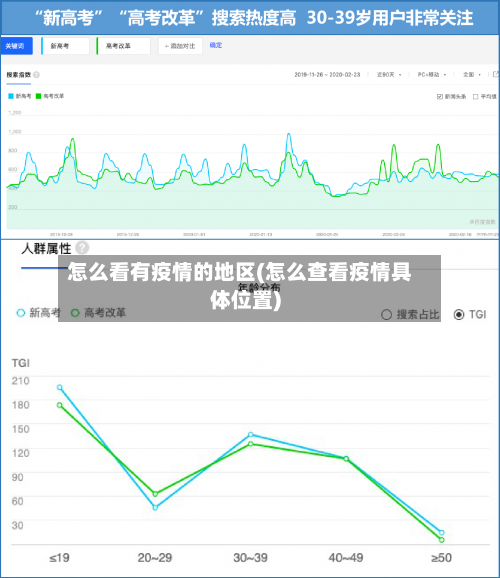500x578 pixels.
Task: Toggle 高考改革 legend in age distribution chart
Action: tap(98, 313)
